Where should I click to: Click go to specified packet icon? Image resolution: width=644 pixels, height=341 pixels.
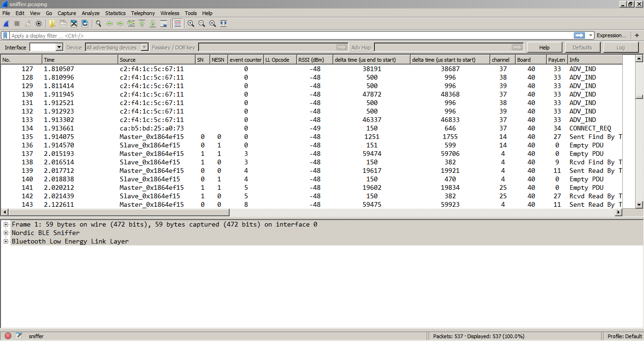click(x=131, y=24)
